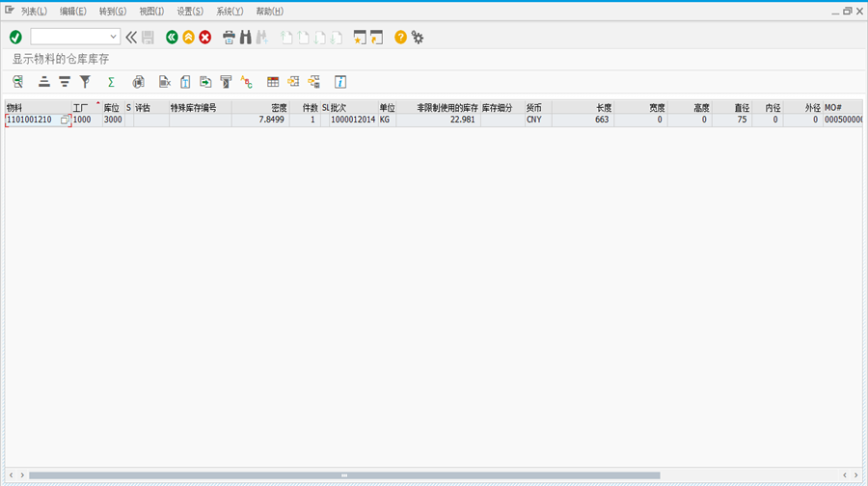Click the 工厂 column header
Viewport: 868px width, 486px height.
pos(87,107)
